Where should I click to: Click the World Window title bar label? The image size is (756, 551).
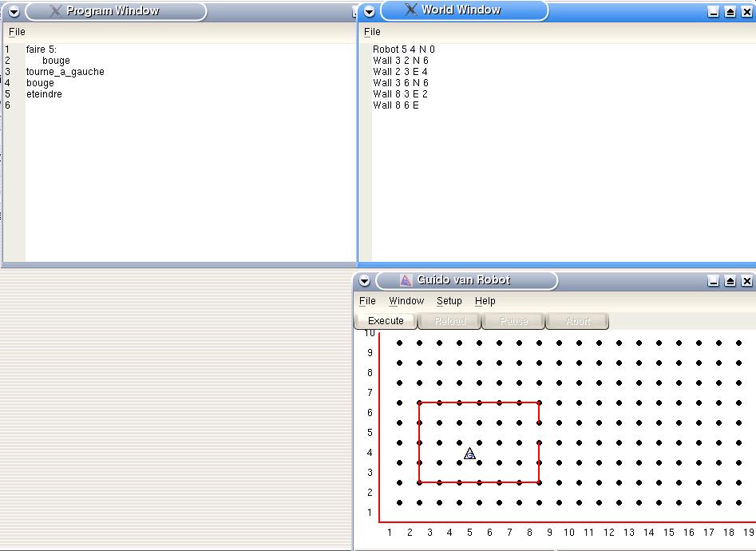461,10
